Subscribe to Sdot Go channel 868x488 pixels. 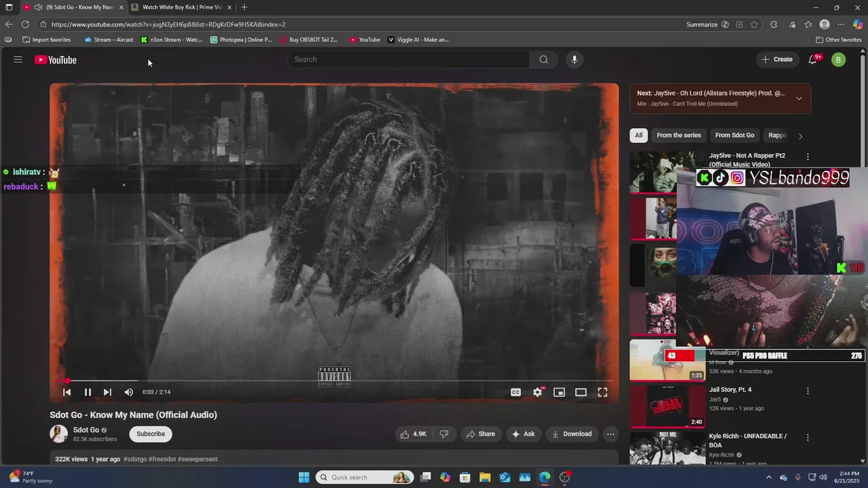151,434
